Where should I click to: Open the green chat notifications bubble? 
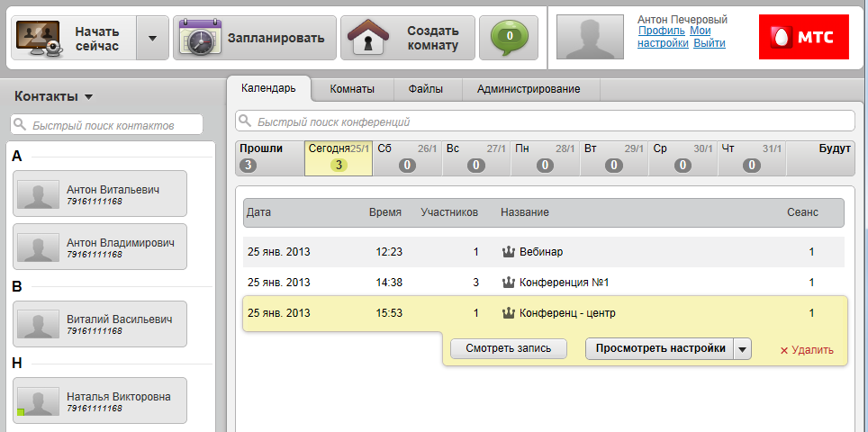(x=509, y=38)
